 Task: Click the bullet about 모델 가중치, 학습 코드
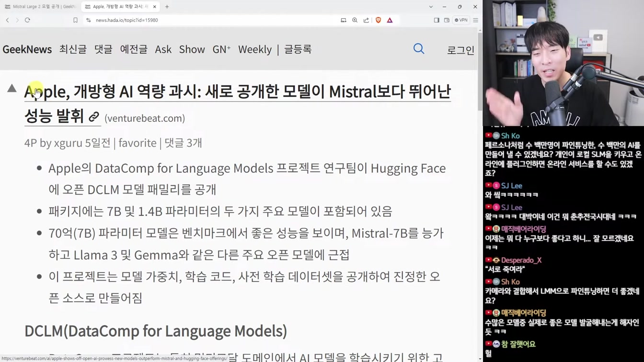(244, 287)
